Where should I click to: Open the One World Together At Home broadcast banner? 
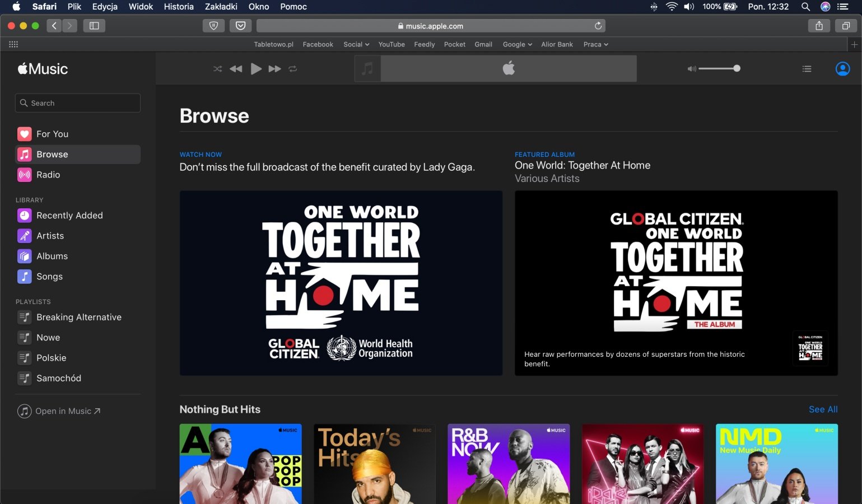click(x=341, y=283)
